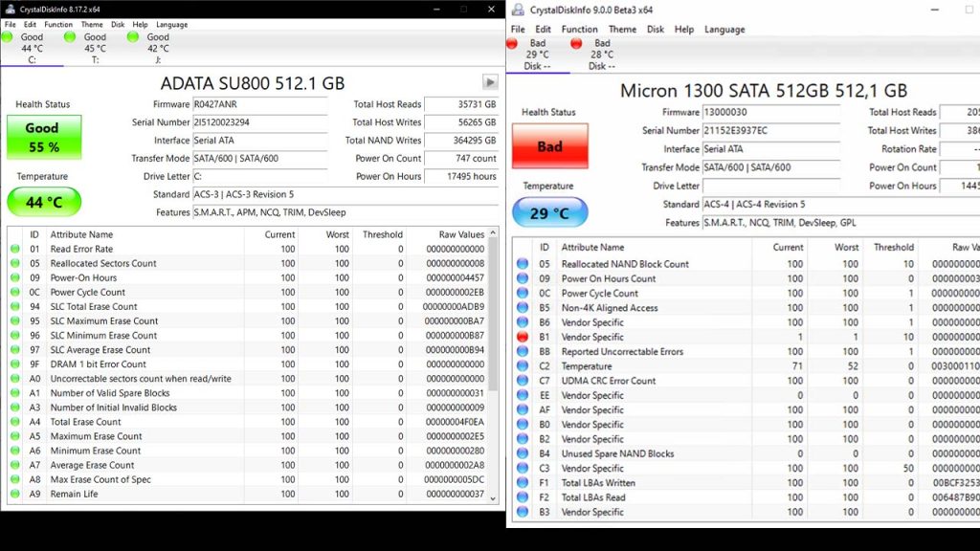Click red status icon of 29 °C disk

click(x=512, y=43)
